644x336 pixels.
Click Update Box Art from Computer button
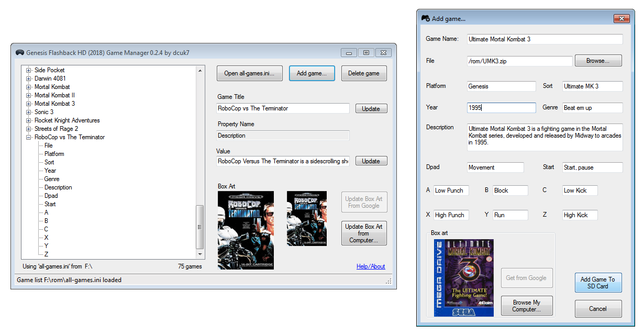pyautogui.click(x=364, y=233)
